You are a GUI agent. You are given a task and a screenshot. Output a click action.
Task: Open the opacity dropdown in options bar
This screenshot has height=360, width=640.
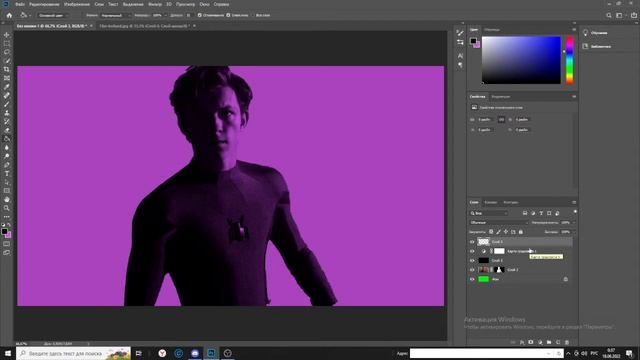(x=165, y=15)
